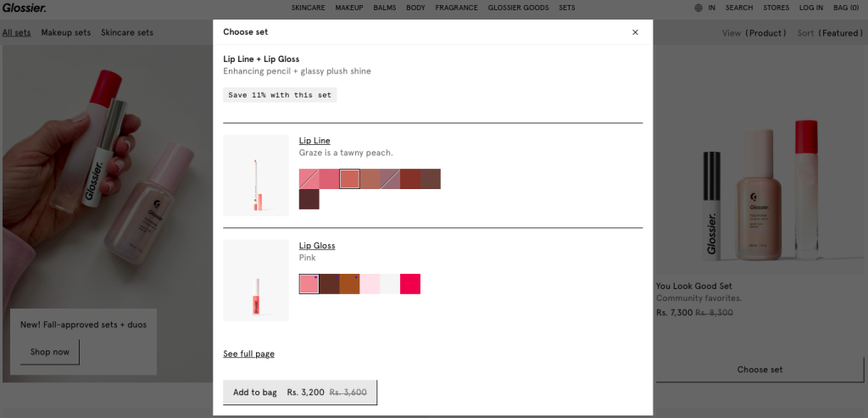Click Log In
The image size is (868, 418).
(811, 8)
